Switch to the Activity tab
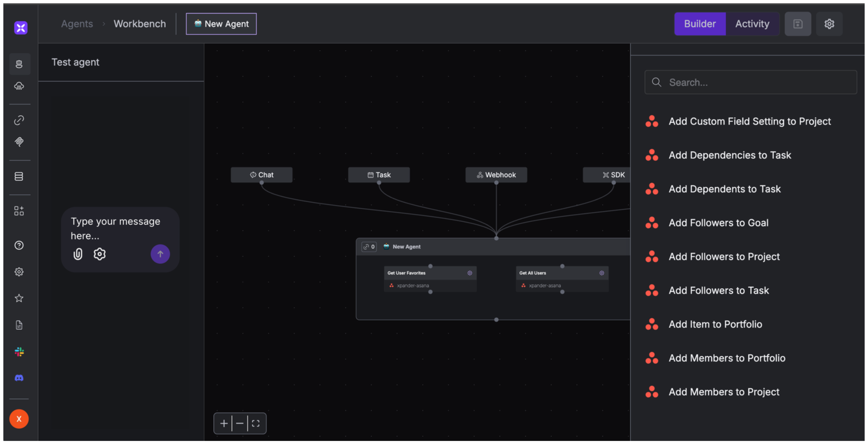Viewport: 868px width, 444px height. (752, 24)
